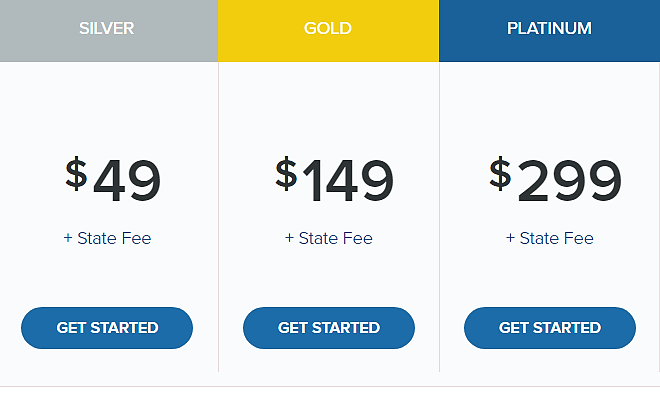Click the State Fee text under Silver

(x=114, y=238)
